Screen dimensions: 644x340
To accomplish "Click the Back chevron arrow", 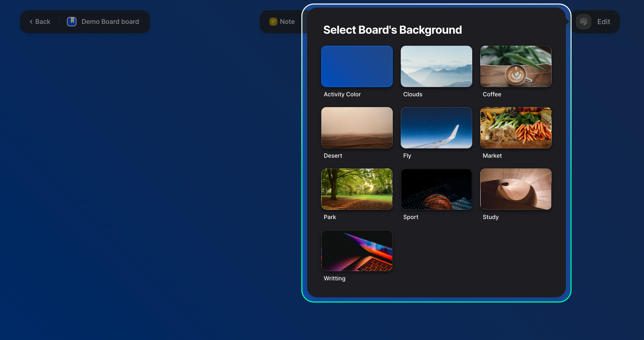I will tap(31, 22).
